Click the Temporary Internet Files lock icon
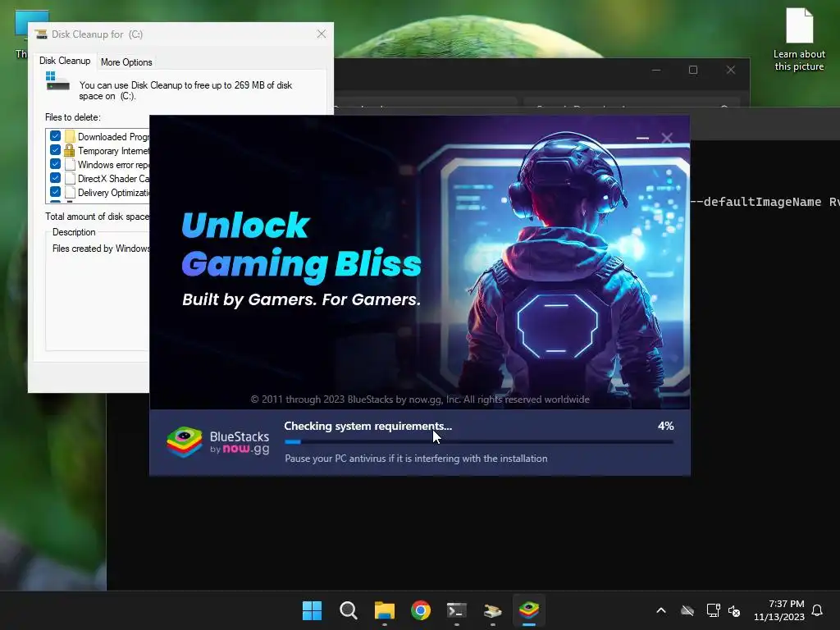Image resolution: width=840 pixels, height=630 pixels. click(69, 150)
